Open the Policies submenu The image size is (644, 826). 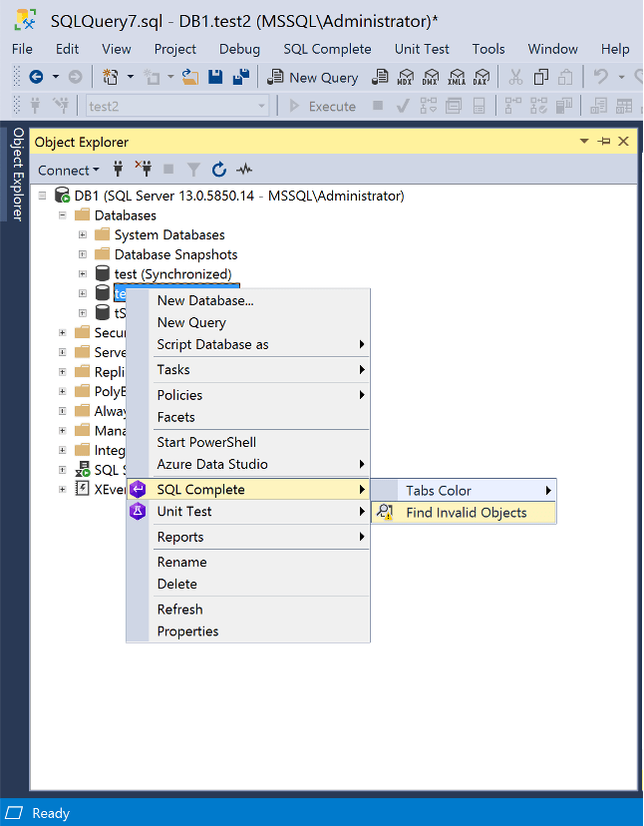[x=248, y=395]
